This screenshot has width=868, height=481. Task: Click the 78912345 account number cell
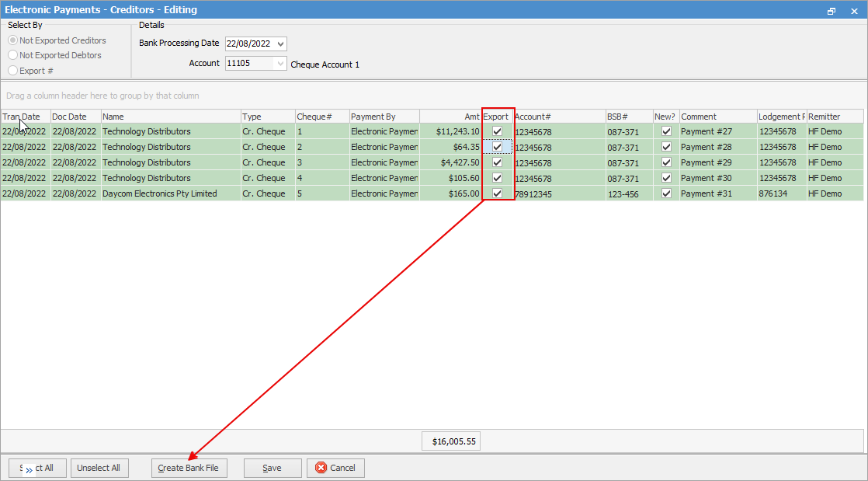point(560,193)
